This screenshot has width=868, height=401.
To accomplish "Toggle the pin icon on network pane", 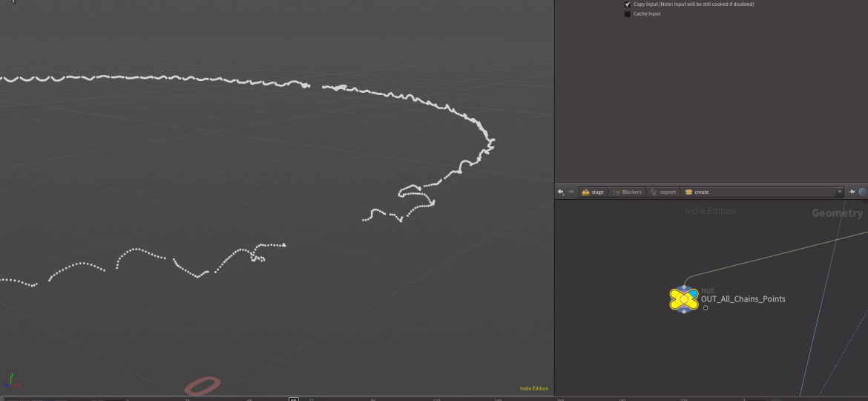I will point(852,192).
